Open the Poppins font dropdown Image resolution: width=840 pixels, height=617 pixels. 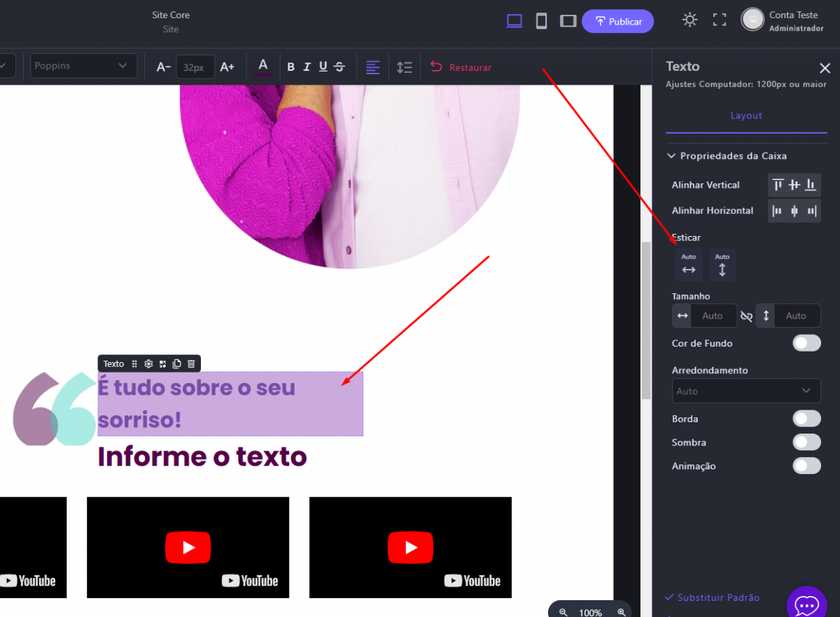click(x=83, y=66)
